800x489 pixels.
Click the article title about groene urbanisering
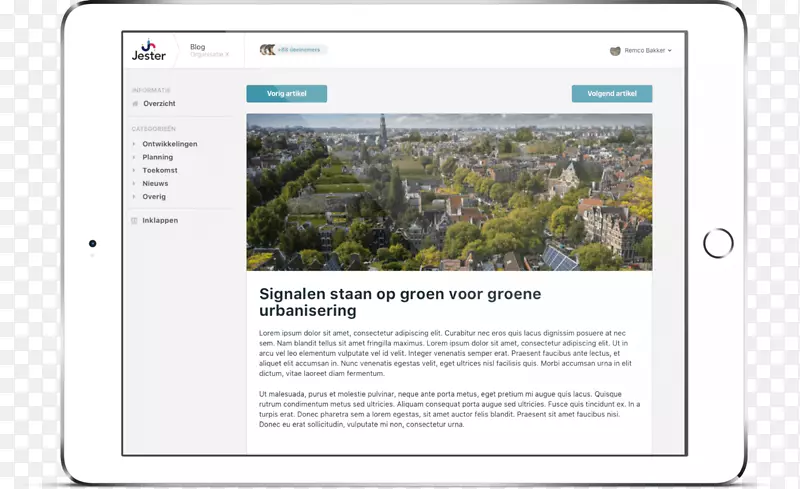[x=400, y=302]
